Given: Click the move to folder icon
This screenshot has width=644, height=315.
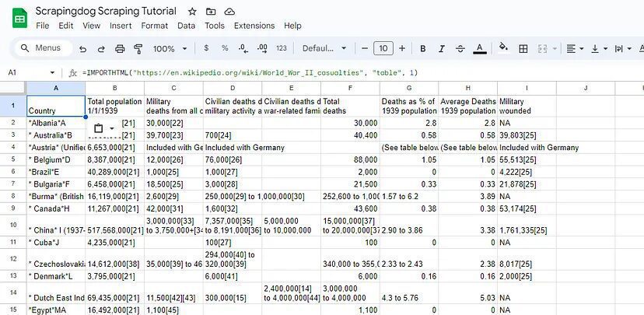Looking at the screenshot, I should (x=211, y=12).
